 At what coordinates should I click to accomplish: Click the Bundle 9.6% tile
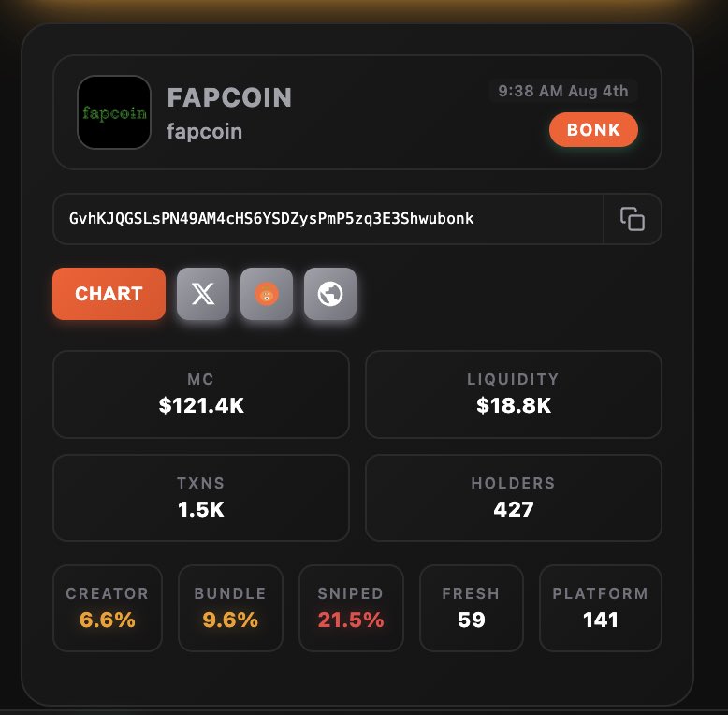tap(230, 608)
